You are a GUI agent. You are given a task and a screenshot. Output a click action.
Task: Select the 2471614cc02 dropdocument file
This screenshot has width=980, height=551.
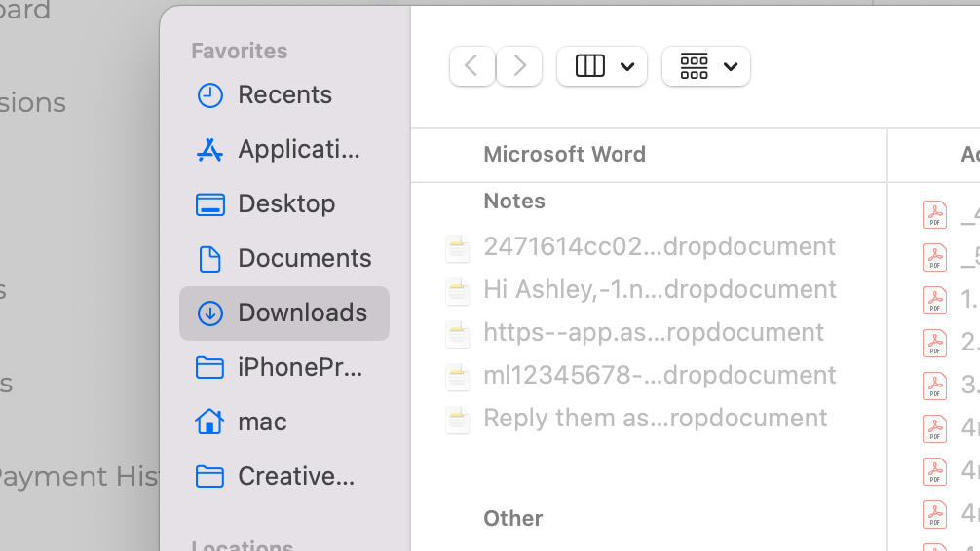pyautogui.click(x=659, y=246)
